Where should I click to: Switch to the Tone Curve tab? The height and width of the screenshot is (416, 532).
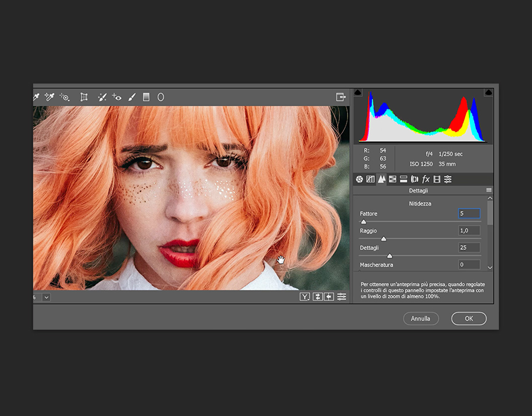pos(371,179)
